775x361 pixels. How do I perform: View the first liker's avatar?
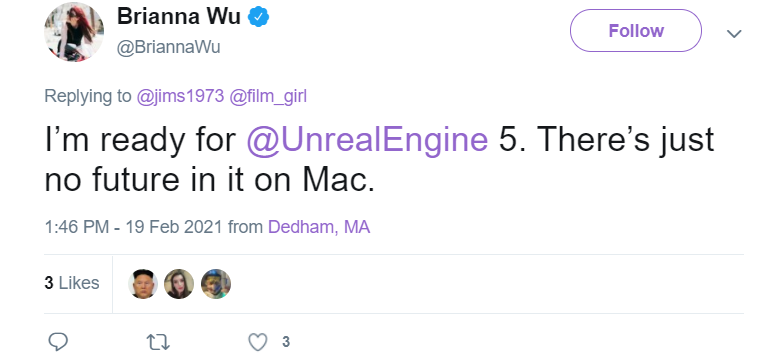tap(143, 284)
